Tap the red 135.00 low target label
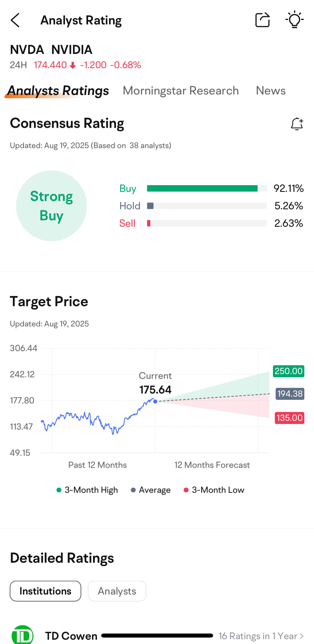The height and width of the screenshot is (644, 314). [x=289, y=418]
